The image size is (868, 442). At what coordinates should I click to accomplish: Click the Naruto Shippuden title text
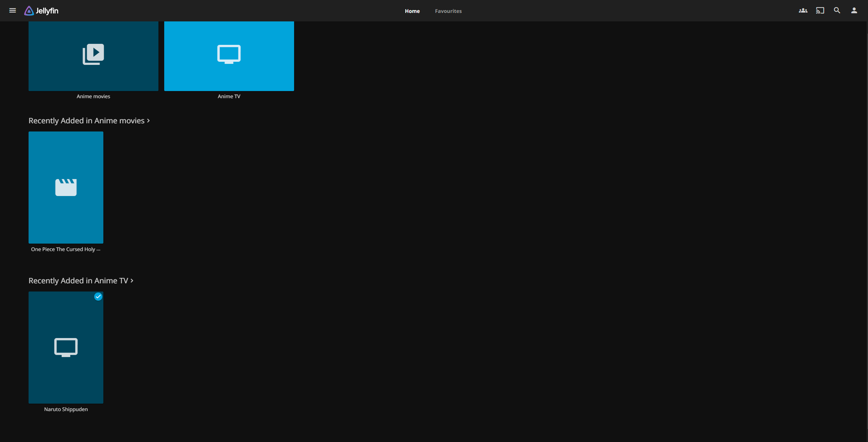[x=66, y=409]
